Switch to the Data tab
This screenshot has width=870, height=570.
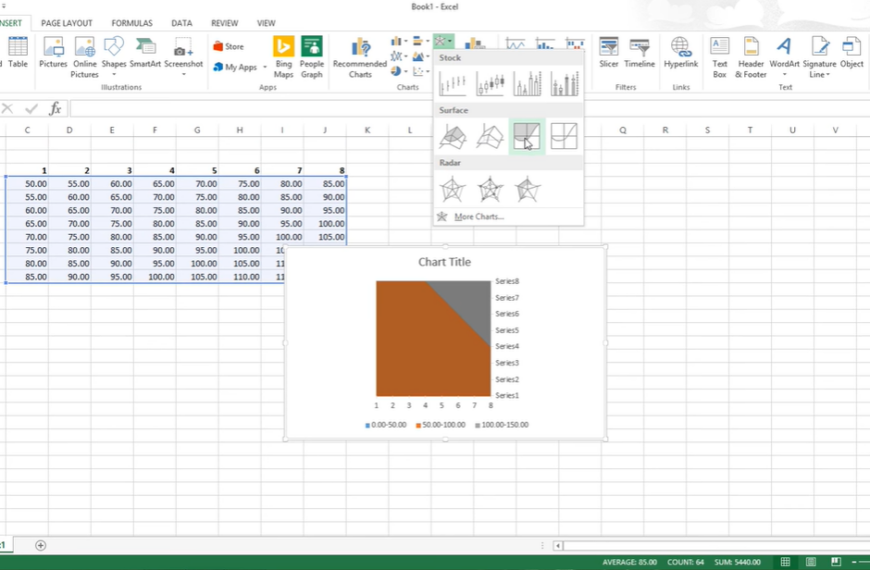181,23
